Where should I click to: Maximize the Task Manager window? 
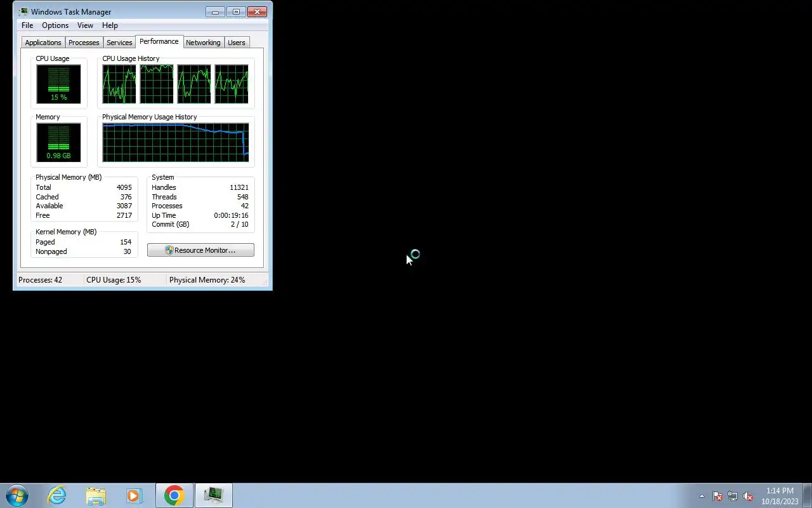(x=236, y=11)
